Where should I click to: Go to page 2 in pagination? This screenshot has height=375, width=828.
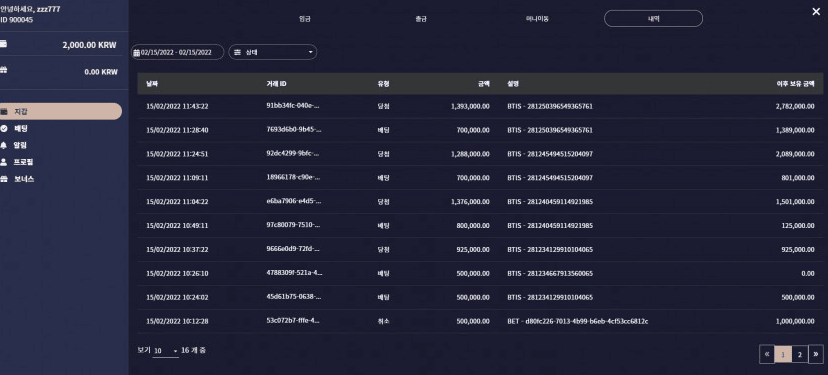pyautogui.click(x=799, y=354)
